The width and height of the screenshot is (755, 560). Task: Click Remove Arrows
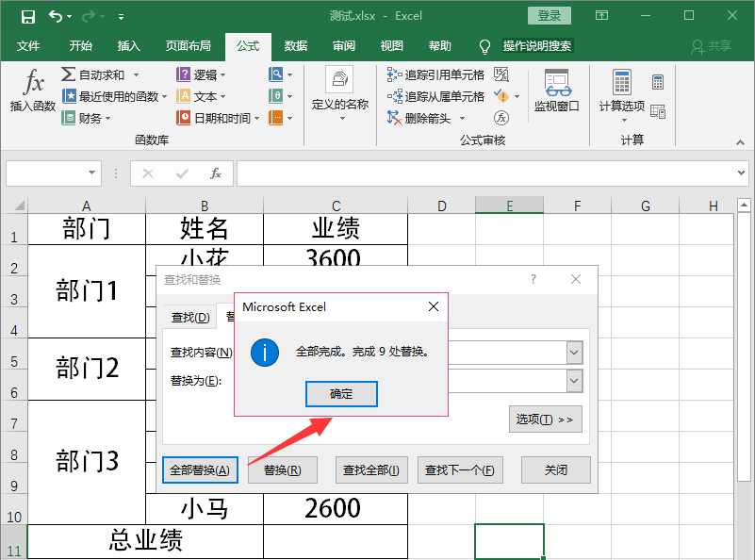pyautogui.click(x=419, y=118)
